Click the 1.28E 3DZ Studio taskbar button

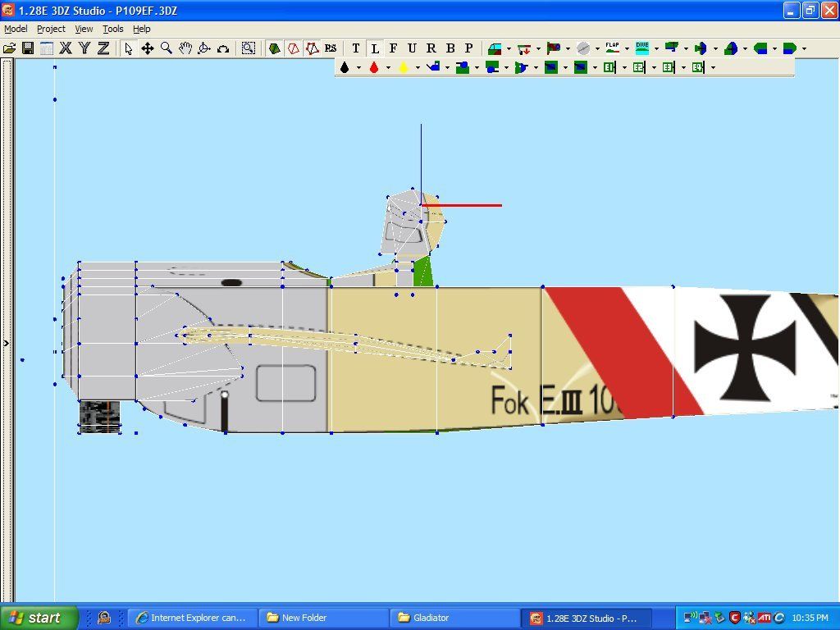click(x=586, y=618)
